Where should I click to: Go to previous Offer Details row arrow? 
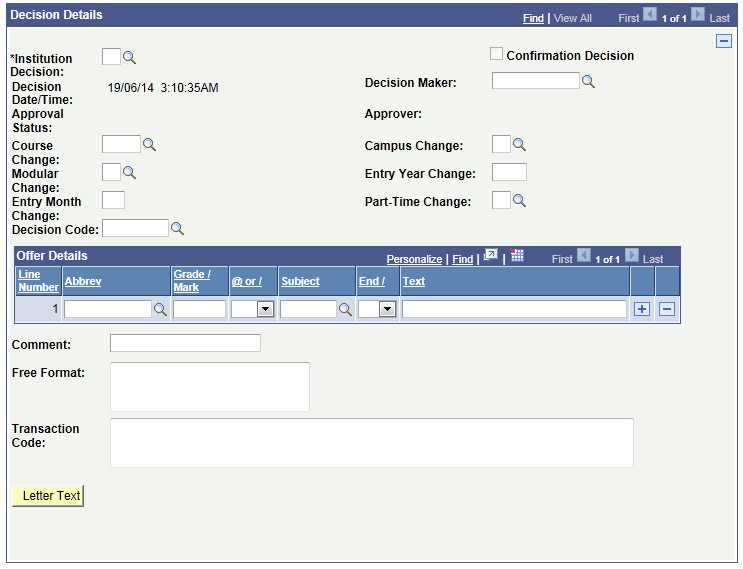click(x=583, y=256)
